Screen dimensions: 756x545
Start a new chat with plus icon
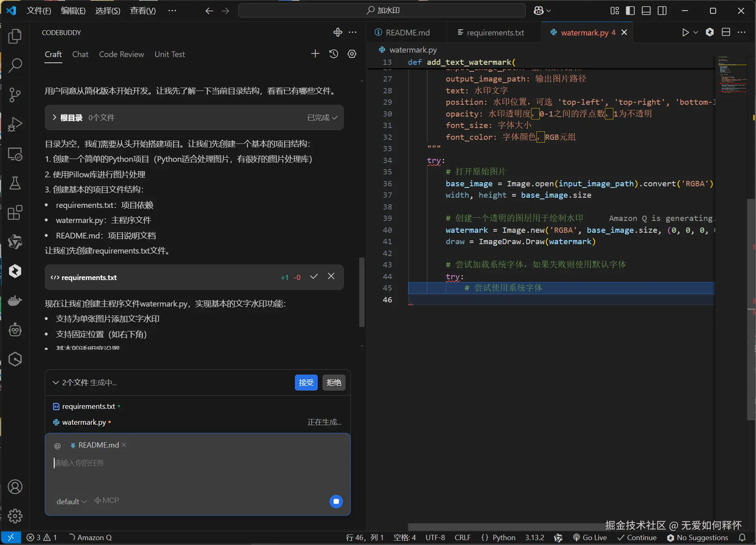coord(315,54)
